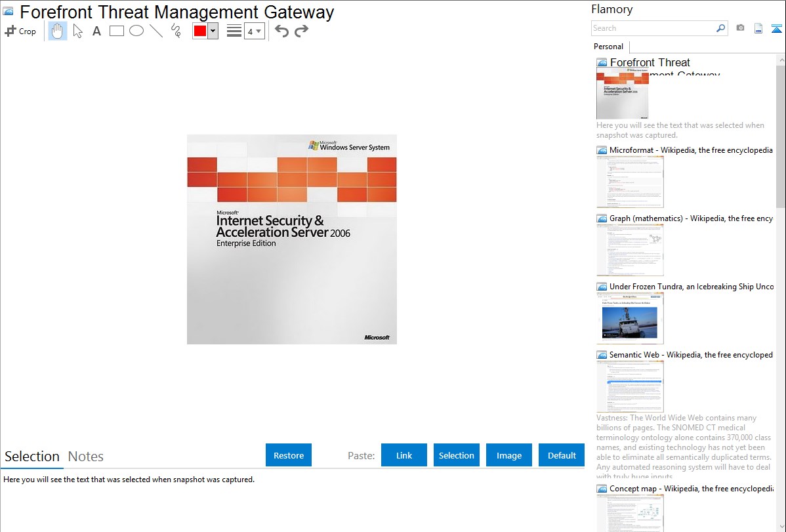Click the Forefront Threat sidebar title
This screenshot has width=786, height=532.
click(x=650, y=62)
